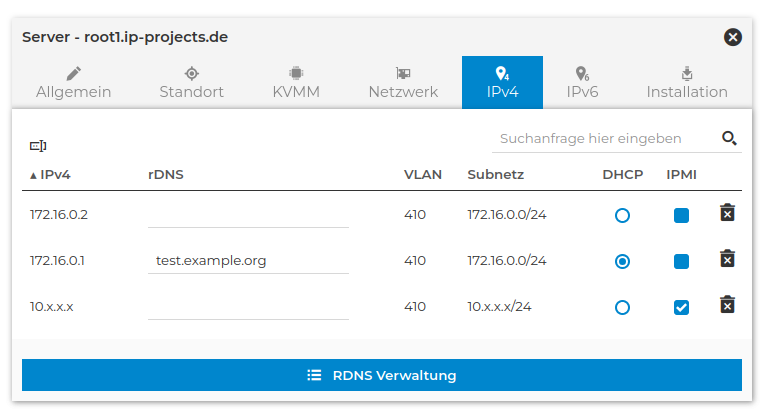
Task: Uncheck IPMI for 10.x.x.x
Action: click(x=681, y=307)
